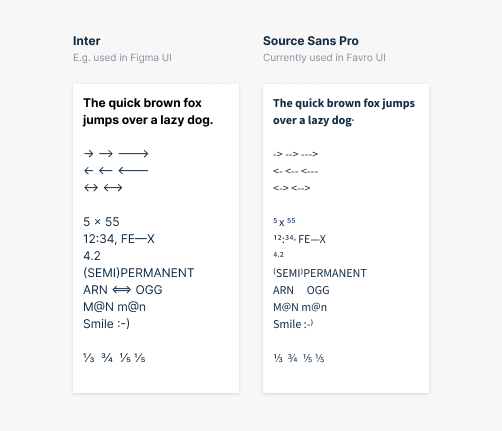The height and width of the screenshot is (431, 502).
Task: Click '12:34, FE—X' in the Inter card
Action: tap(119, 239)
